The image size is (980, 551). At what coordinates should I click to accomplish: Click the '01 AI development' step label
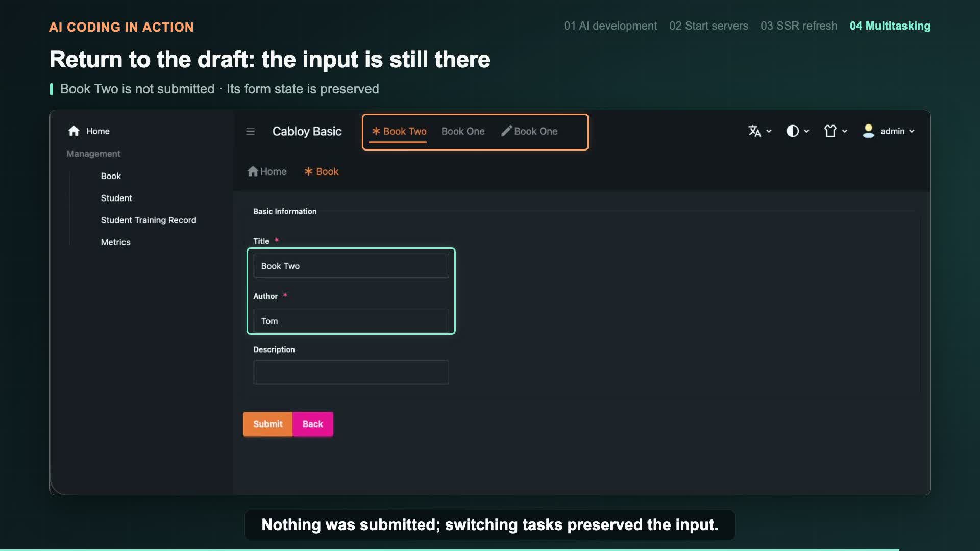[610, 26]
